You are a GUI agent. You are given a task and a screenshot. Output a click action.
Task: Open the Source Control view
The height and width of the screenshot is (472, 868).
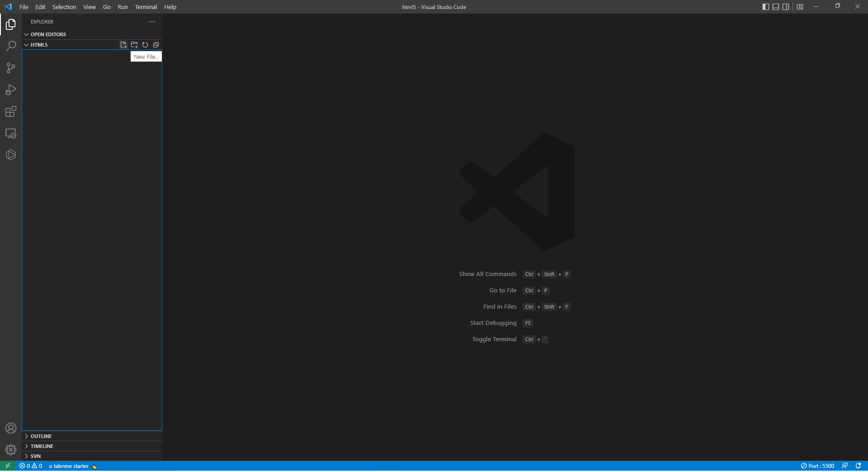[x=11, y=68]
